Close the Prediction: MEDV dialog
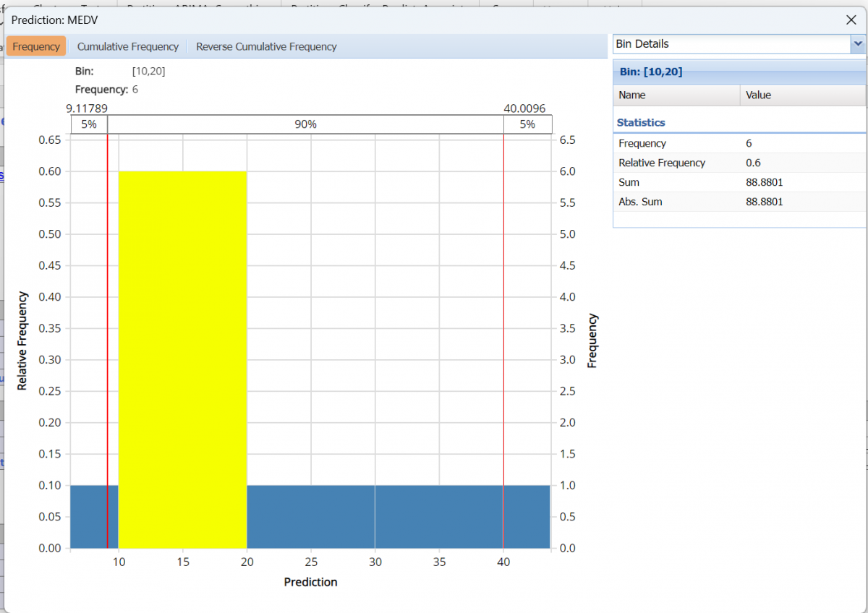Screen dimensions: 868x613 [851, 20]
